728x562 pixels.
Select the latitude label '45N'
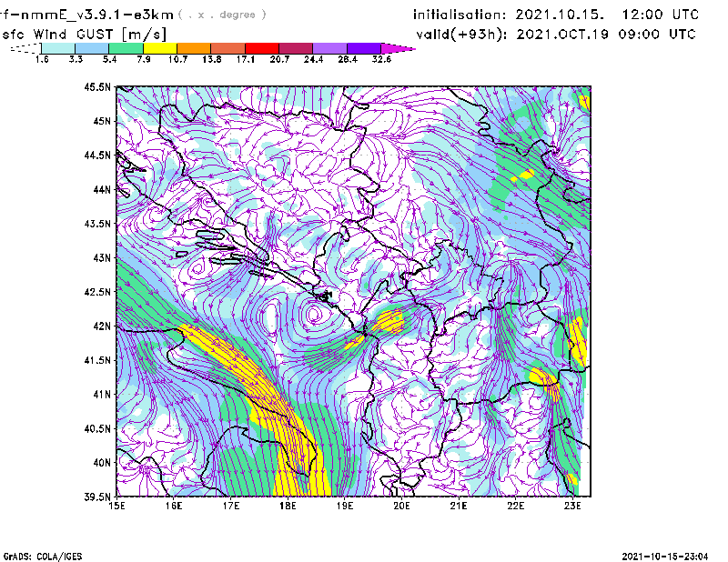(102, 121)
